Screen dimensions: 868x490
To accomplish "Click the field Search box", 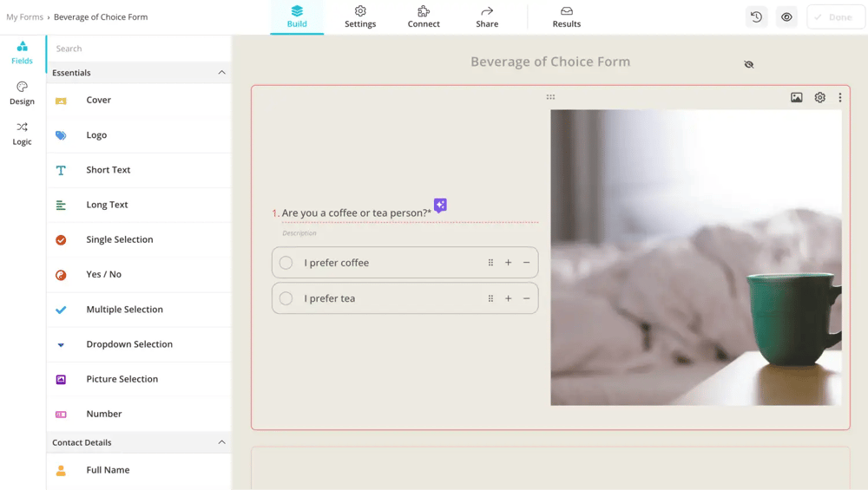I will coord(139,49).
